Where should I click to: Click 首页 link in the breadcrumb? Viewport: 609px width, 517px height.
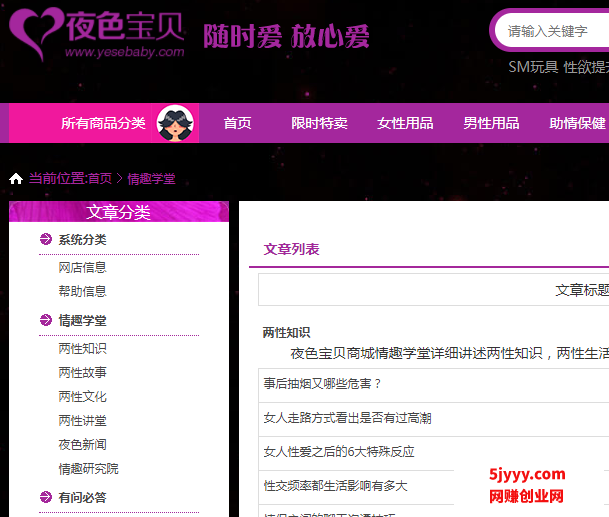(x=100, y=179)
